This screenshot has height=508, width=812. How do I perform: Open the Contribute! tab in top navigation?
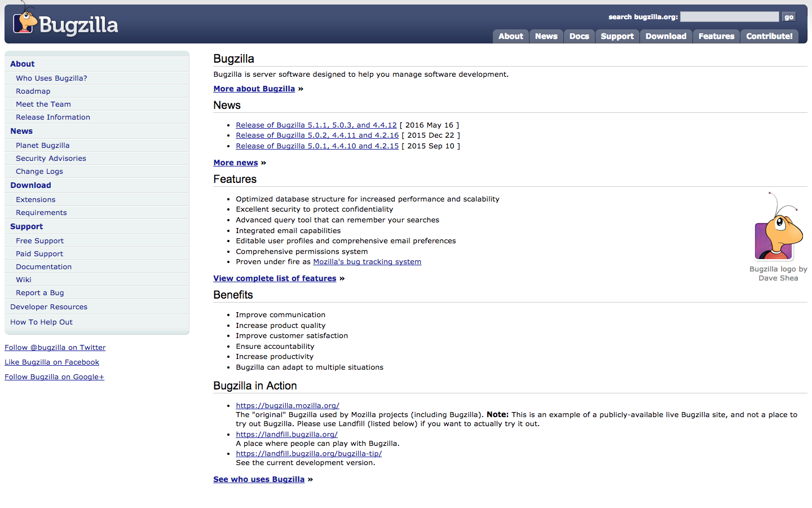(770, 36)
